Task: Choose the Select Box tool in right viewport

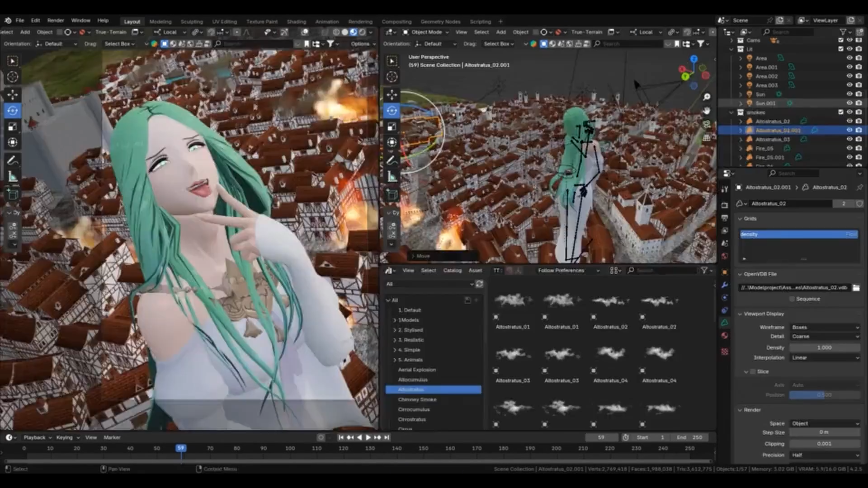Action: (392, 61)
